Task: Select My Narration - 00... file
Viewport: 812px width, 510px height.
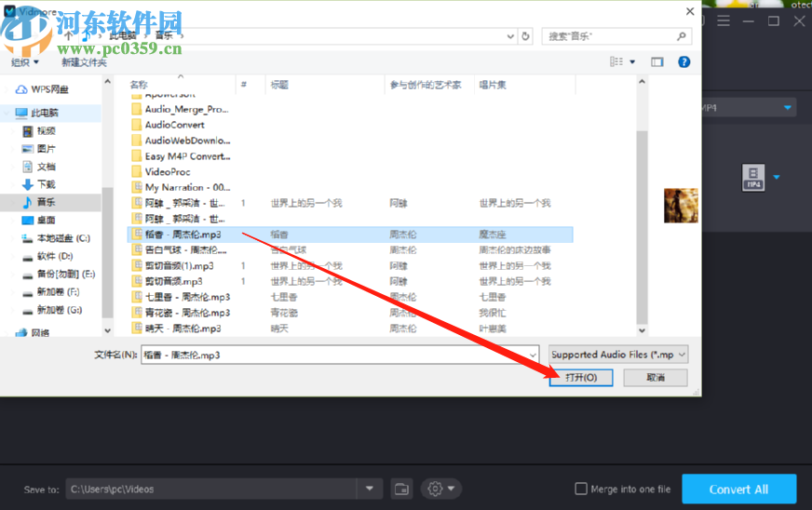Action: point(187,187)
